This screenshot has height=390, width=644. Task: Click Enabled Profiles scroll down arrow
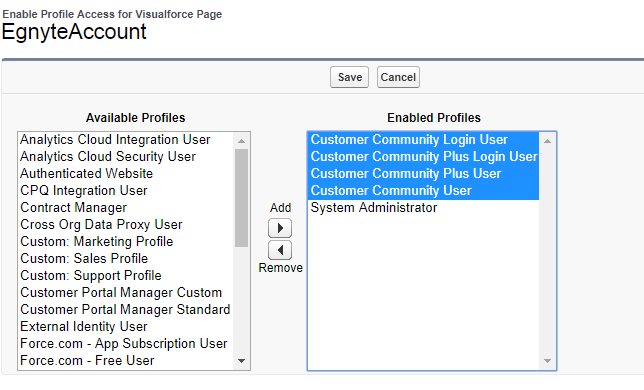[547, 361]
